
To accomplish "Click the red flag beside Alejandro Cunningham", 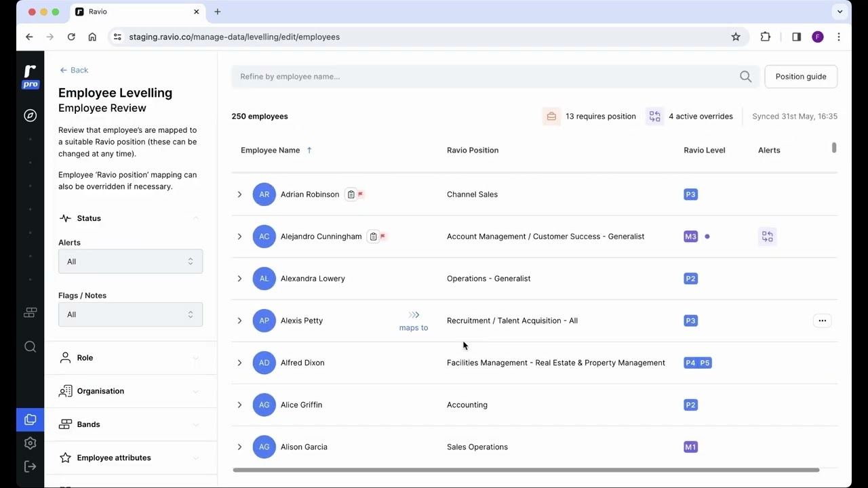I will pos(382,237).
